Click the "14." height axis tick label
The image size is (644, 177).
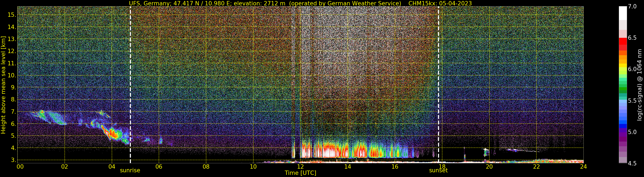[12, 27]
